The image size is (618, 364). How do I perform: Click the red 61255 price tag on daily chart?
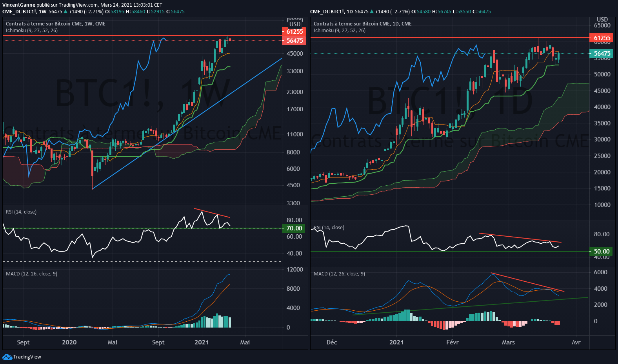click(602, 38)
